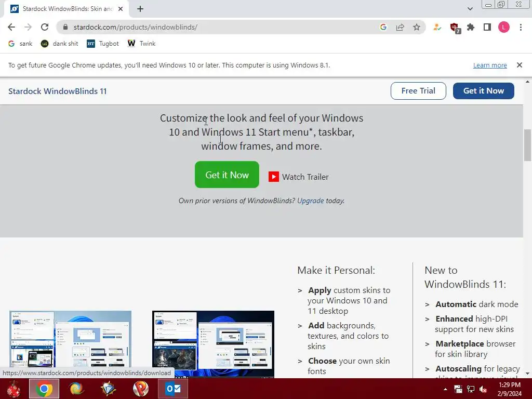
Task: Open the profile avatar labeled L
Action: [504, 27]
